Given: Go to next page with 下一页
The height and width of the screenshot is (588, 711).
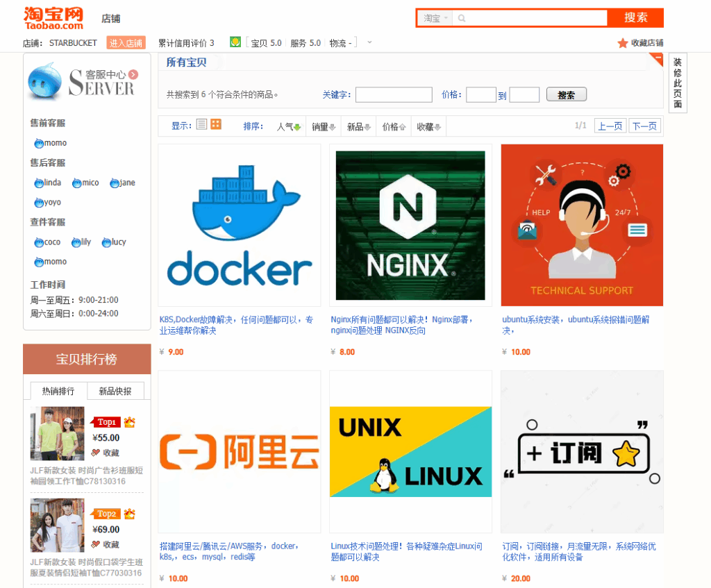Looking at the screenshot, I should (x=644, y=126).
